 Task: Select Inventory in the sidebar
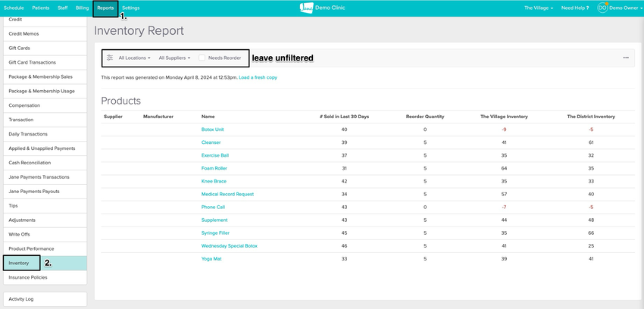tap(19, 263)
